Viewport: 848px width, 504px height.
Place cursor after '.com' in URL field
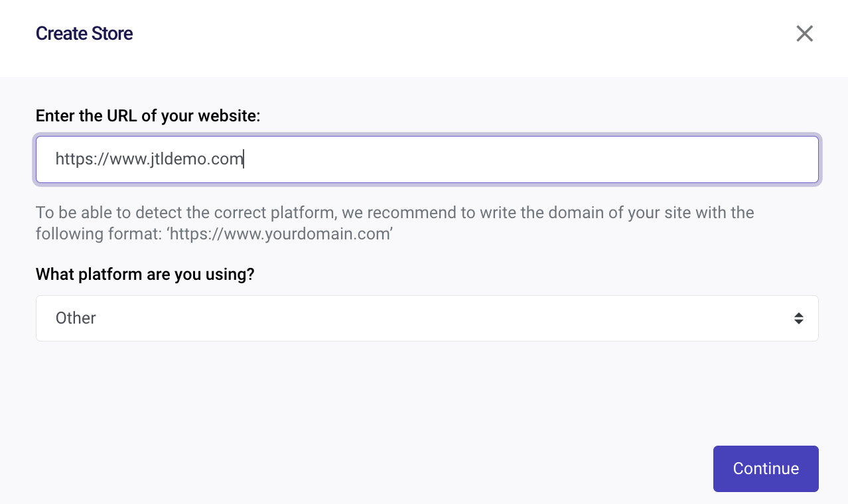[244, 159]
